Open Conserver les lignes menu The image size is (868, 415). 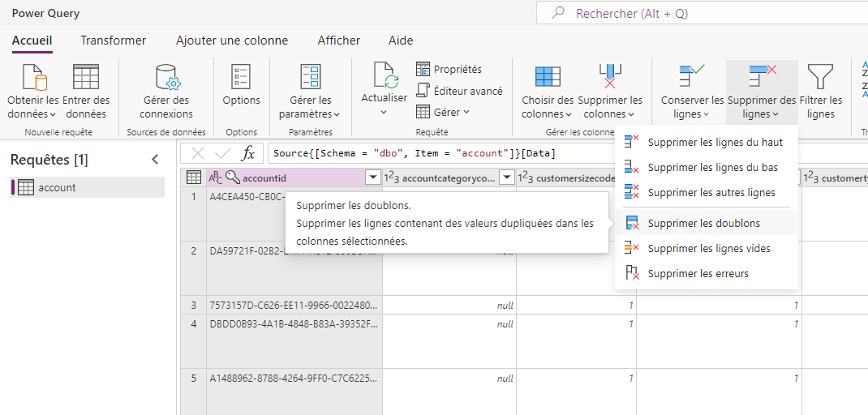(x=692, y=92)
